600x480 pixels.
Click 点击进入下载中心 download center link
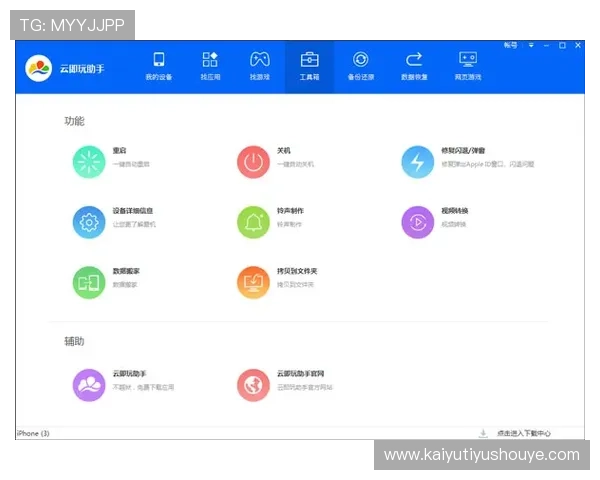click(x=523, y=433)
